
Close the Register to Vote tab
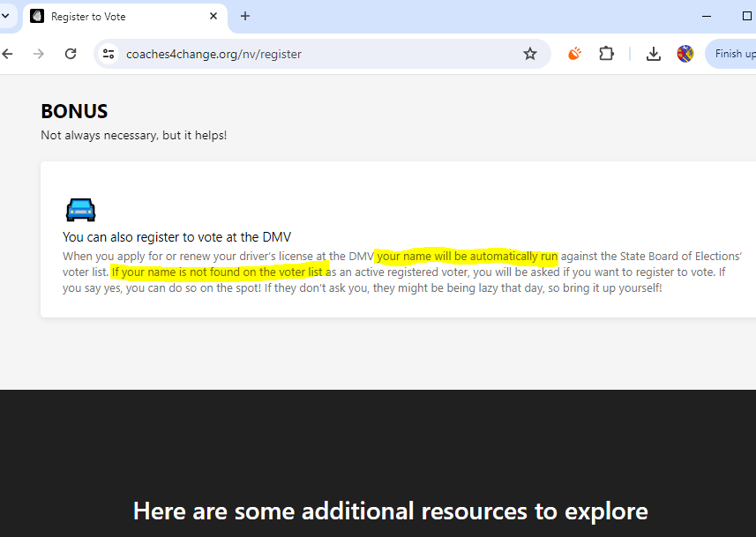213,16
